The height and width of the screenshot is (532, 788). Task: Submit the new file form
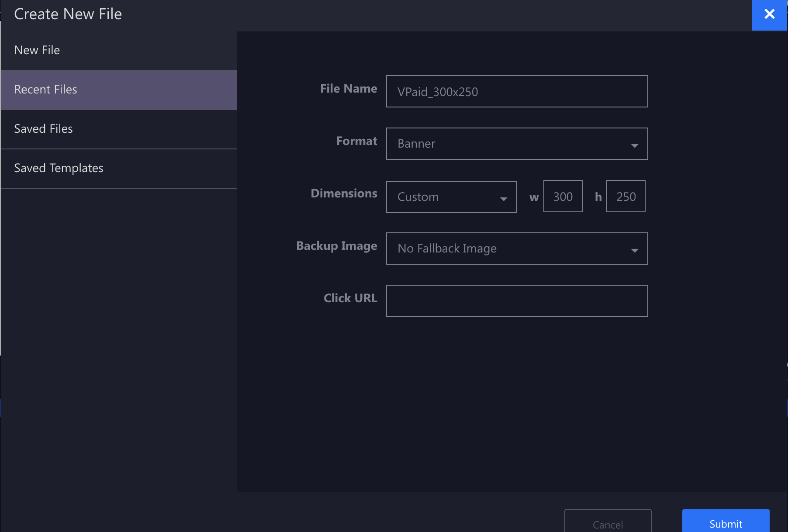(726, 521)
